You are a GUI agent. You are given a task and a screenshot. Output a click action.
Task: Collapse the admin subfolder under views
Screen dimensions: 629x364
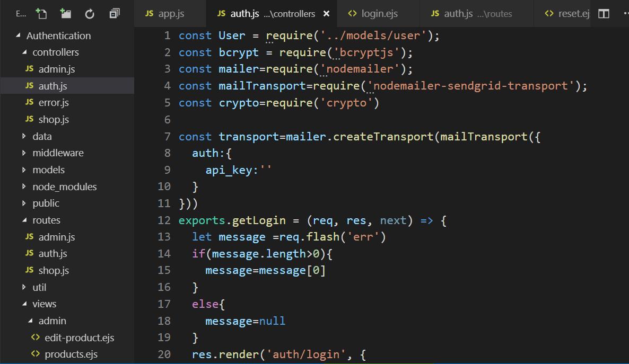(30, 321)
